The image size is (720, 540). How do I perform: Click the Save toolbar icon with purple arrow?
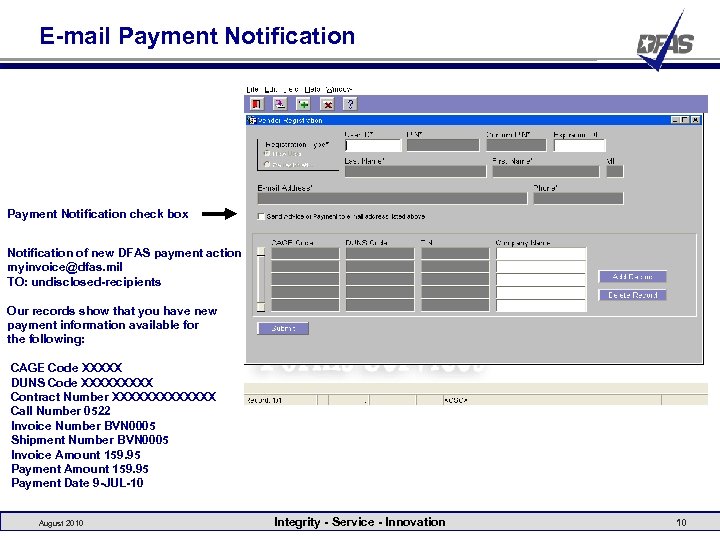tap(280, 104)
